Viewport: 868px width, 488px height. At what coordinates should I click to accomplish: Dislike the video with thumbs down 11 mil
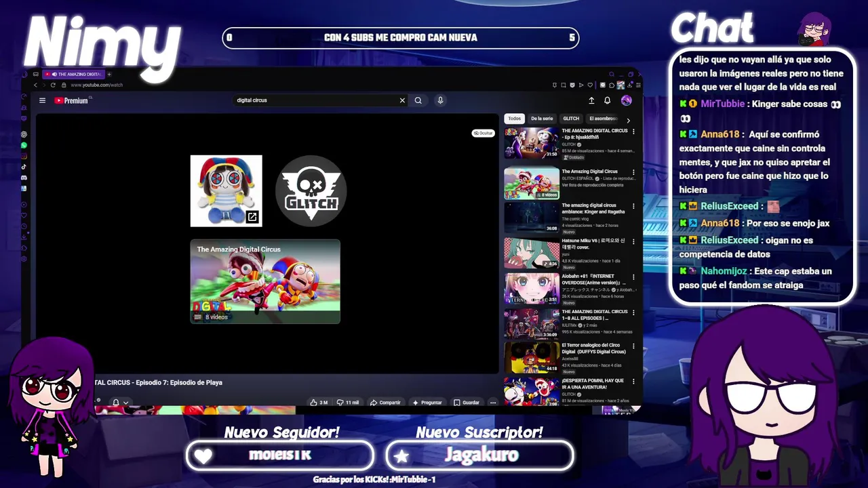click(x=348, y=403)
